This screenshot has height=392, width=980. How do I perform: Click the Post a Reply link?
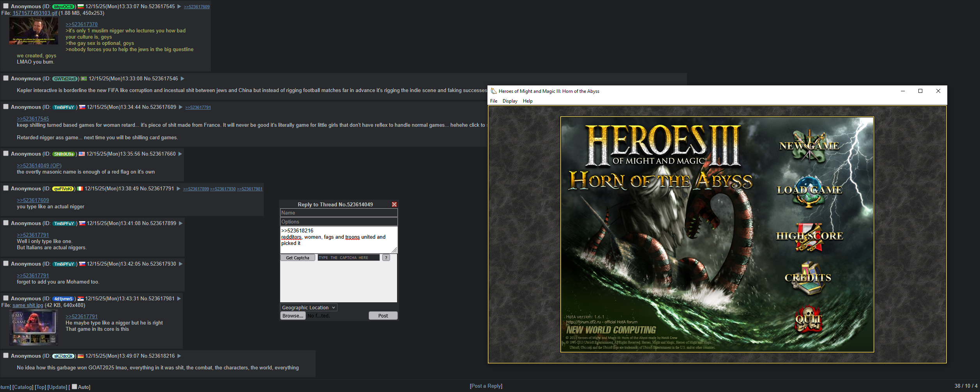click(486, 386)
